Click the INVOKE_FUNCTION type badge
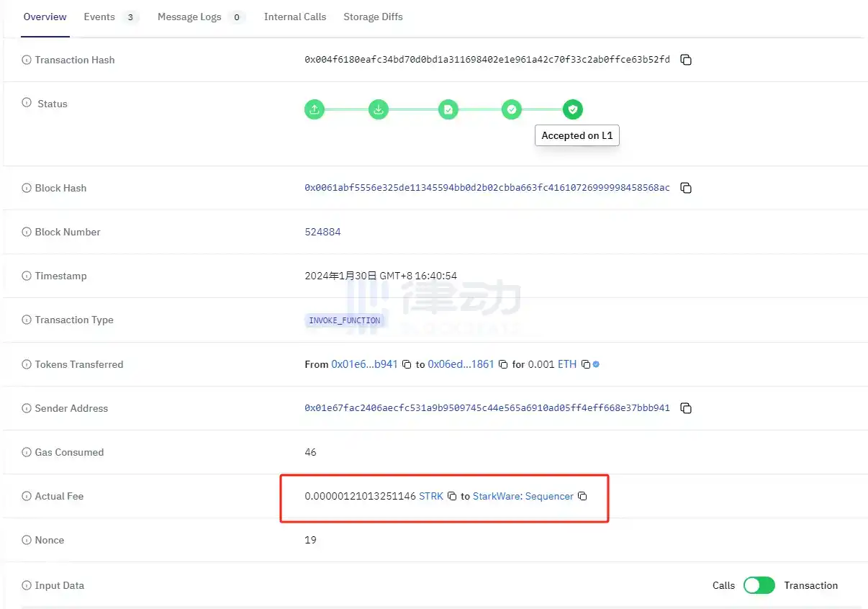 point(344,320)
